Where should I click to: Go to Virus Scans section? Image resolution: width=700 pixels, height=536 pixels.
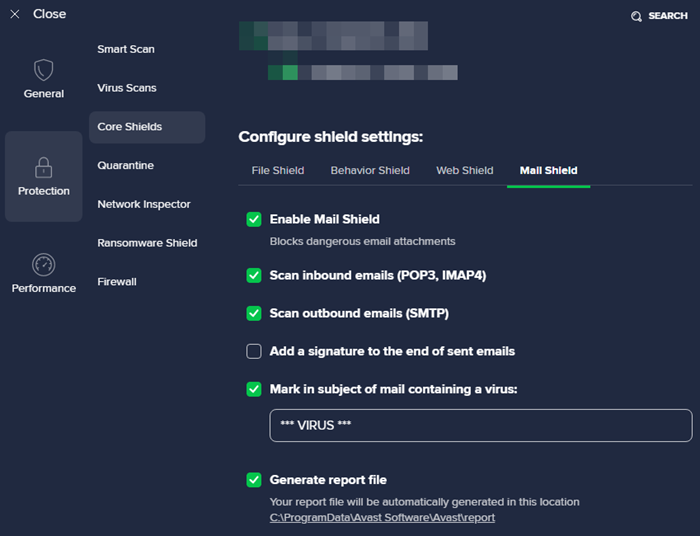tap(127, 88)
